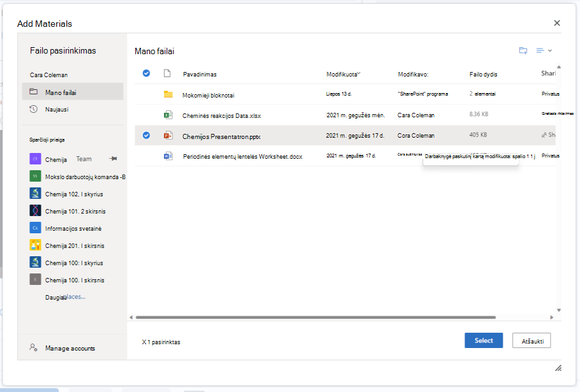Click the pin icon next to Chemija Team
Screen dimensions: 580x392
click(113, 159)
